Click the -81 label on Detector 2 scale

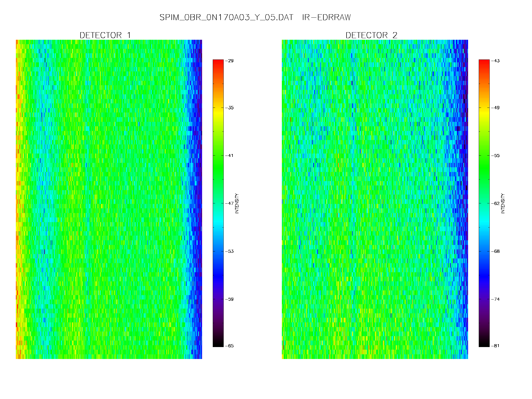[495, 346]
